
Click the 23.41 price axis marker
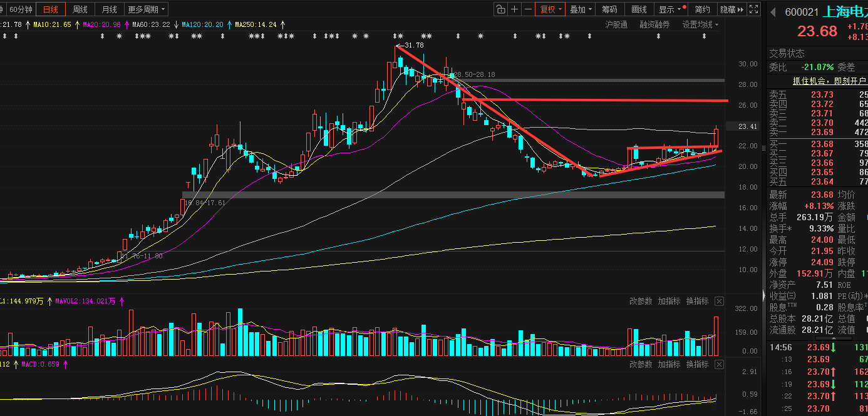(x=748, y=126)
